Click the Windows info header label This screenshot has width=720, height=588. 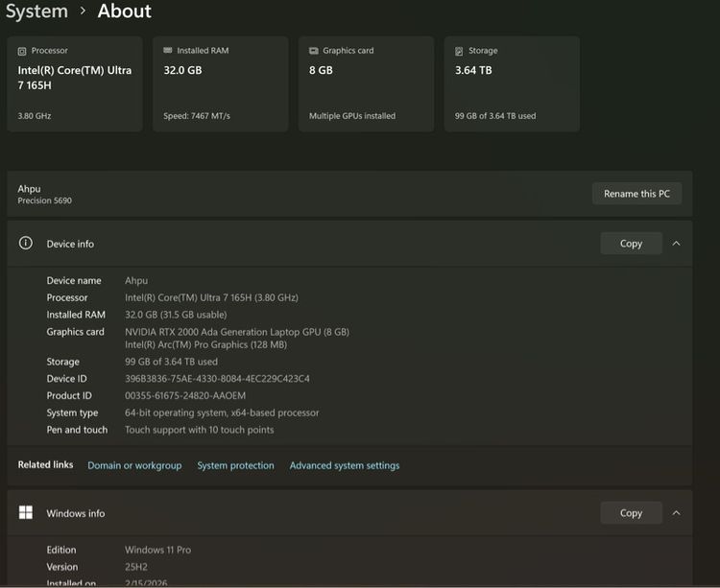[76, 513]
